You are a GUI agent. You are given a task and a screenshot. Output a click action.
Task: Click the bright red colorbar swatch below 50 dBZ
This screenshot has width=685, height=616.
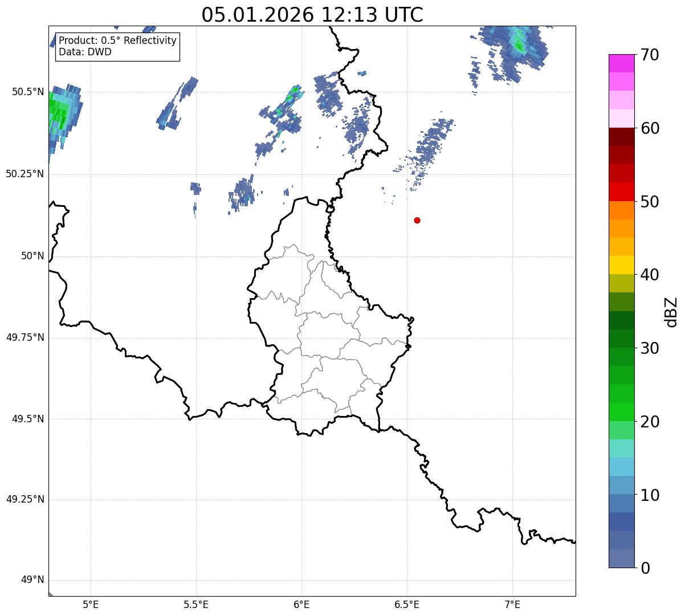tap(621, 191)
